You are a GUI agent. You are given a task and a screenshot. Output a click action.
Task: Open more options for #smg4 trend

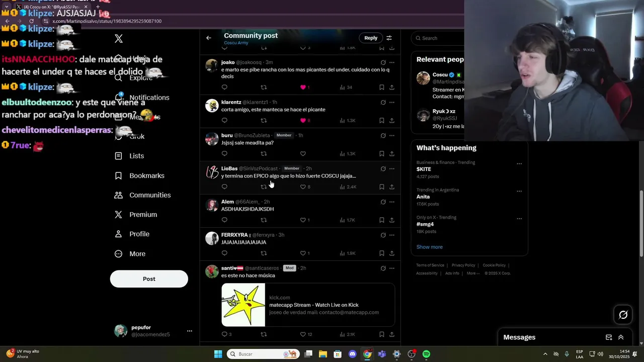pos(519,219)
